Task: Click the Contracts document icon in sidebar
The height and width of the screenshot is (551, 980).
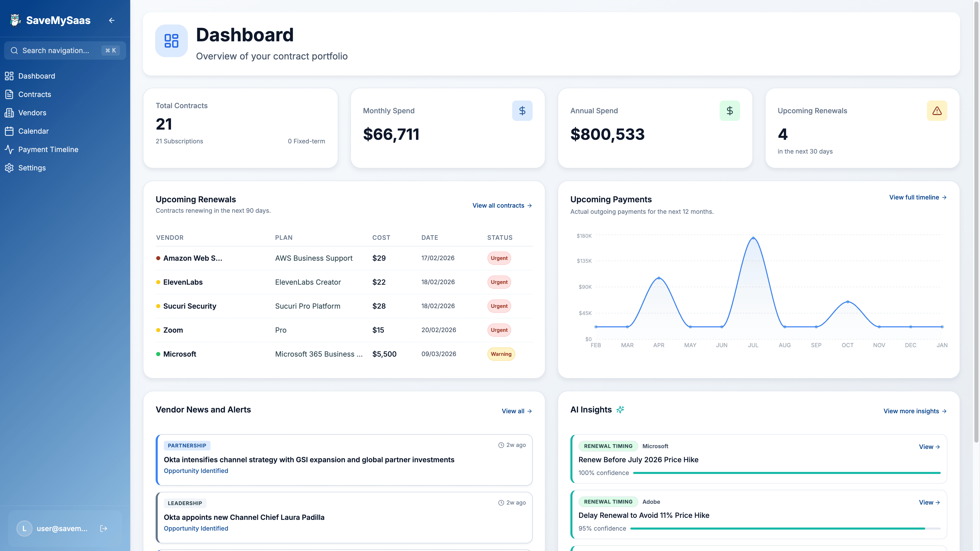Action: click(x=9, y=94)
